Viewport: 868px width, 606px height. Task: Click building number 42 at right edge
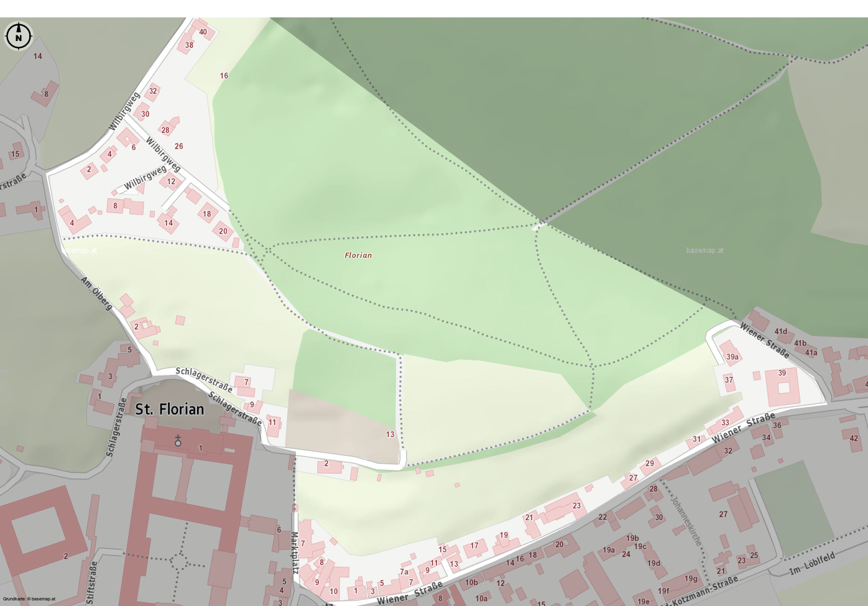tap(854, 438)
